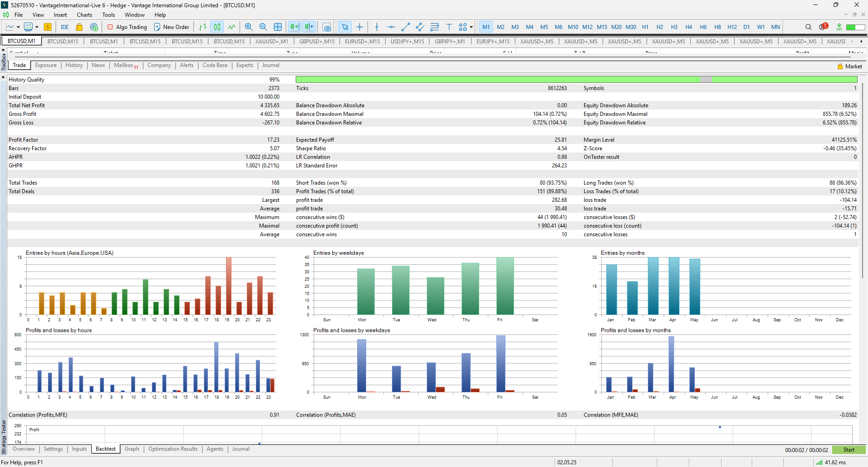Click the New Order button
868x467 pixels.
point(171,27)
